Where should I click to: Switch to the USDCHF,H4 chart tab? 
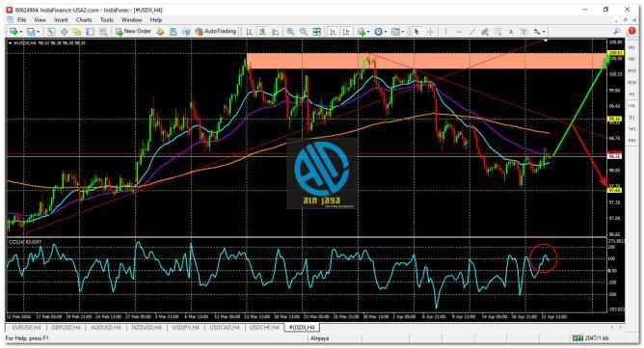pyautogui.click(x=264, y=328)
